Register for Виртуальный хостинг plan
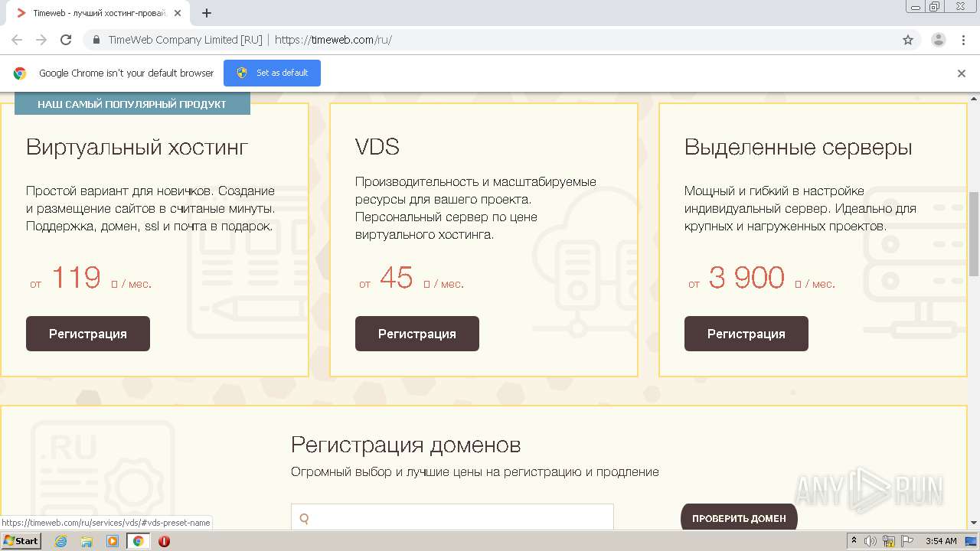980x551 pixels. click(x=88, y=334)
